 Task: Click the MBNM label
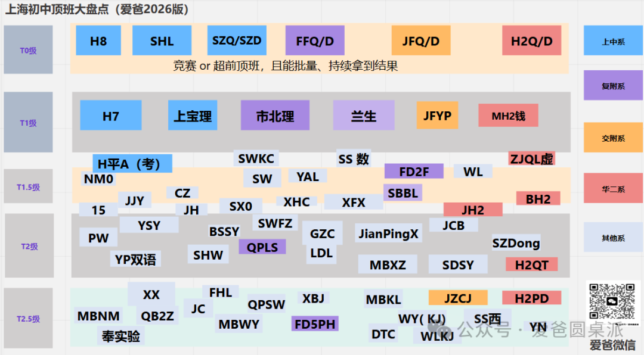[98, 316]
